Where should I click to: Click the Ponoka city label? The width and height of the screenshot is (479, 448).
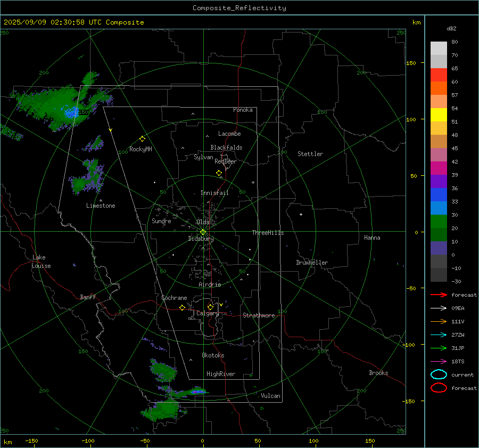[243, 110]
